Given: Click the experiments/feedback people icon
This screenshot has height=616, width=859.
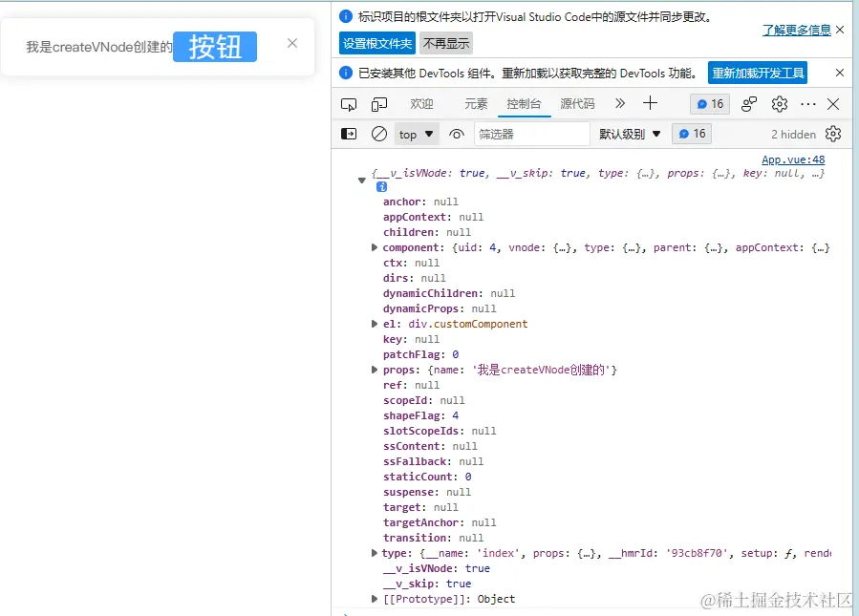Looking at the screenshot, I should coord(749,104).
